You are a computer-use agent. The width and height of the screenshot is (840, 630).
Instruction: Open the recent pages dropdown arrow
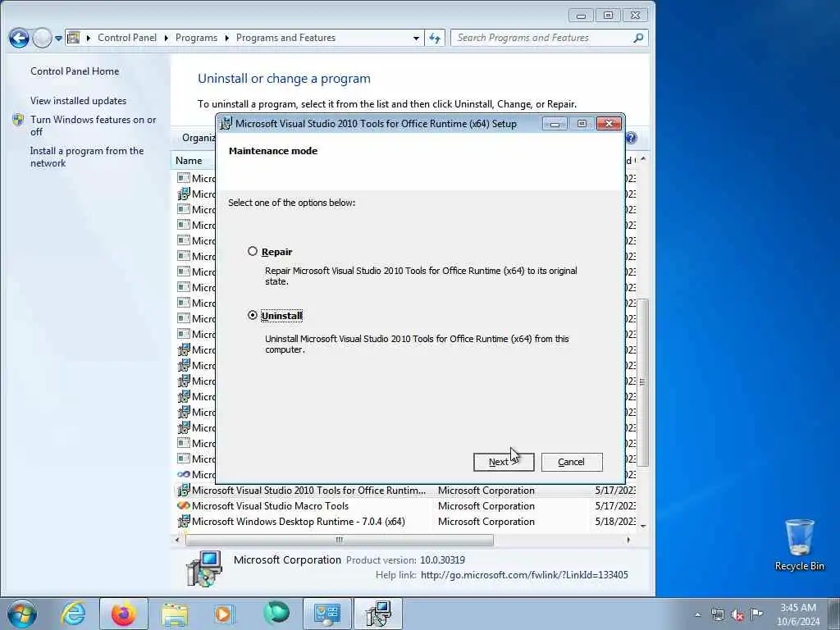58,38
